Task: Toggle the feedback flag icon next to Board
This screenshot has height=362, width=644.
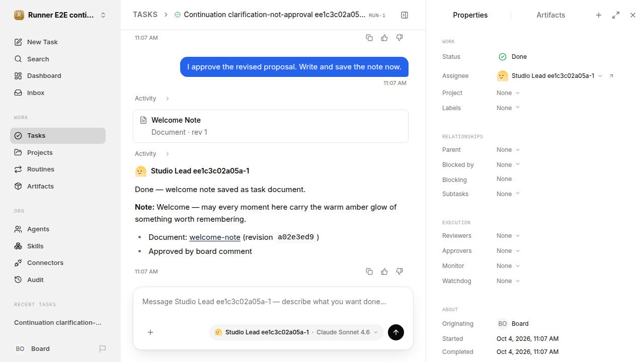Action: coord(103,349)
